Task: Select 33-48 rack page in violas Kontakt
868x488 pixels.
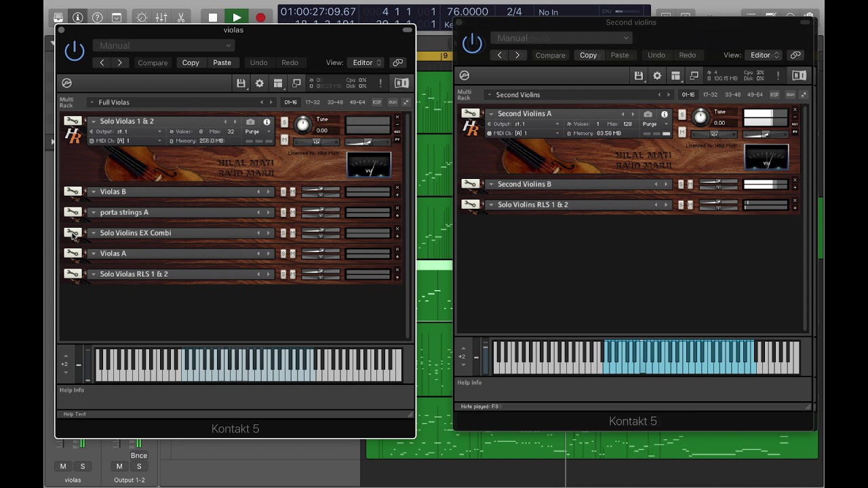Action: tap(335, 102)
